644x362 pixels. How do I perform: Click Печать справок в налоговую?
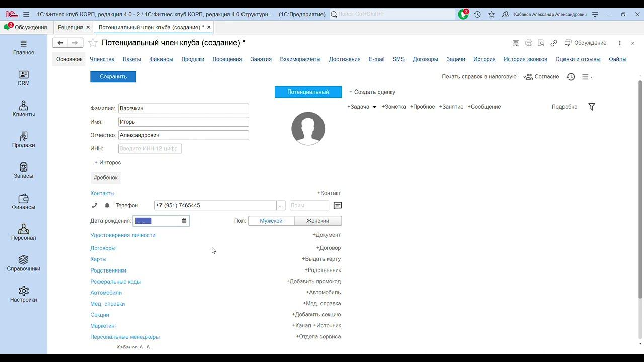479,77
